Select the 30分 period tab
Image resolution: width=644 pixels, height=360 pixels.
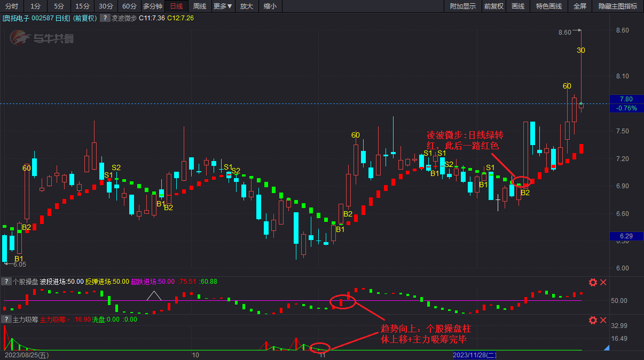tap(106, 6)
